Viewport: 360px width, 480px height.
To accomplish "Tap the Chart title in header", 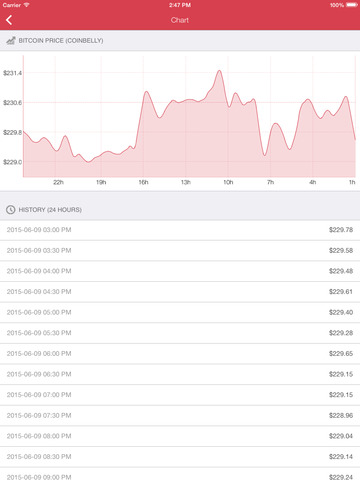I will coord(180,20).
